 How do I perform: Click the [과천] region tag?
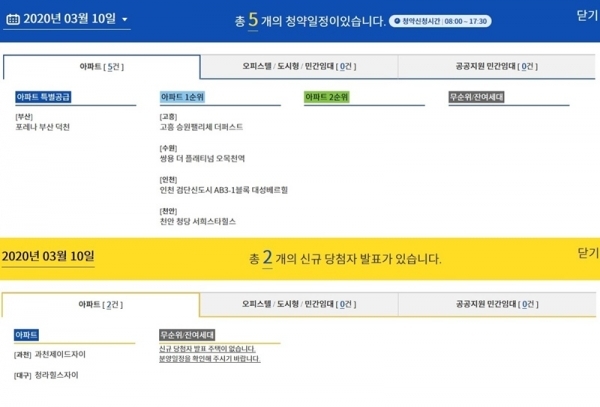point(23,355)
